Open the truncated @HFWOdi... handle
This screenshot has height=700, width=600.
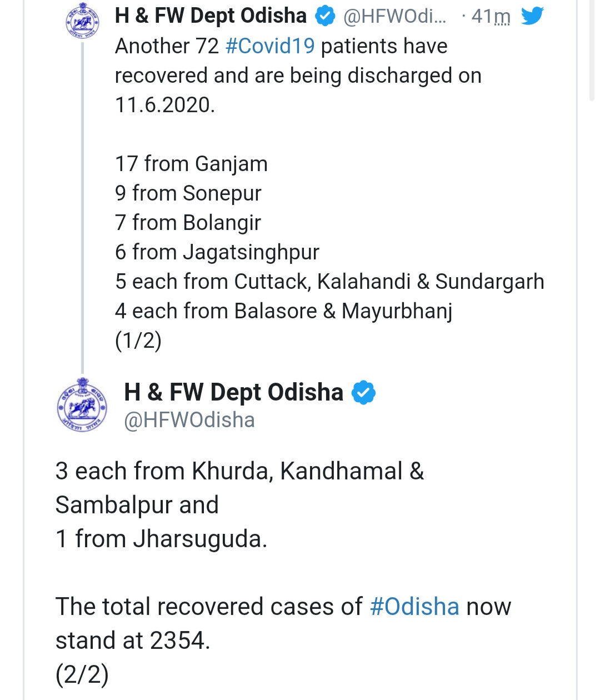(x=394, y=17)
